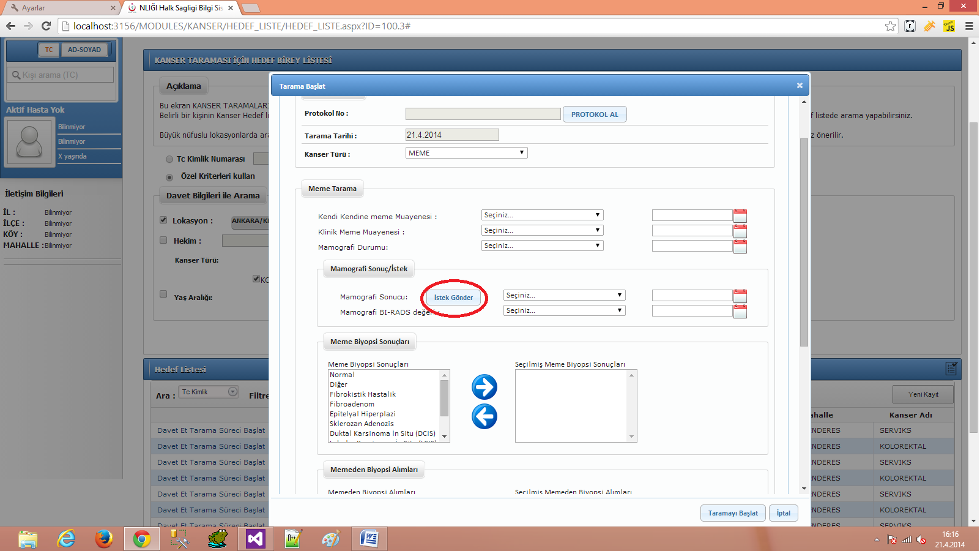Open calendar icon for Mamografi Durumu
Image resolution: width=980 pixels, height=551 pixels.
pyautogui.click(x=740, y=246)
